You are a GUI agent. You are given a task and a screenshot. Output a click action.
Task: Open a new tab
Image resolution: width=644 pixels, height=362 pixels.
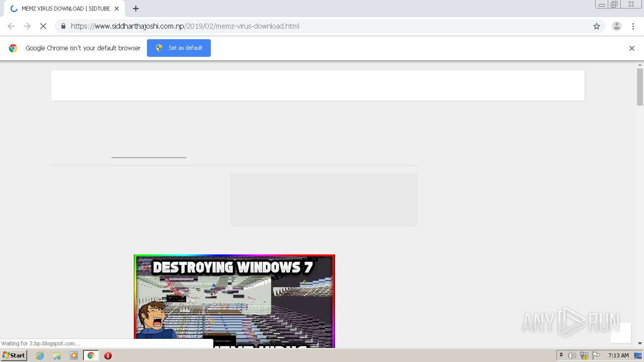pos(136,9)
